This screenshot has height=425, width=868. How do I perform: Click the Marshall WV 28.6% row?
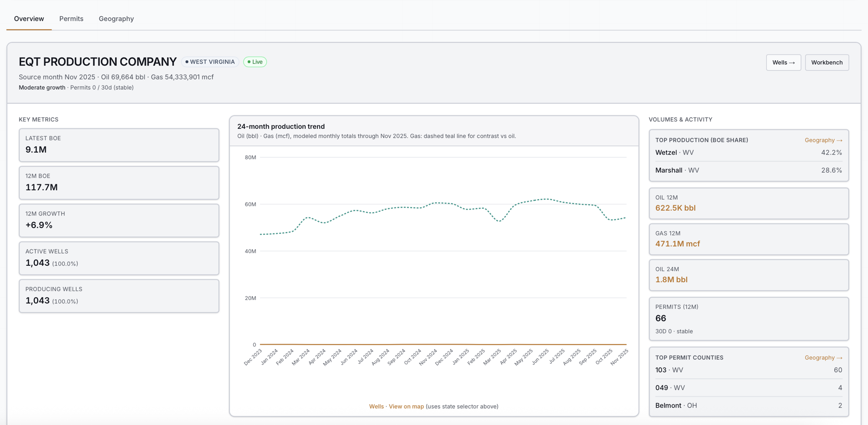point(748,170)
